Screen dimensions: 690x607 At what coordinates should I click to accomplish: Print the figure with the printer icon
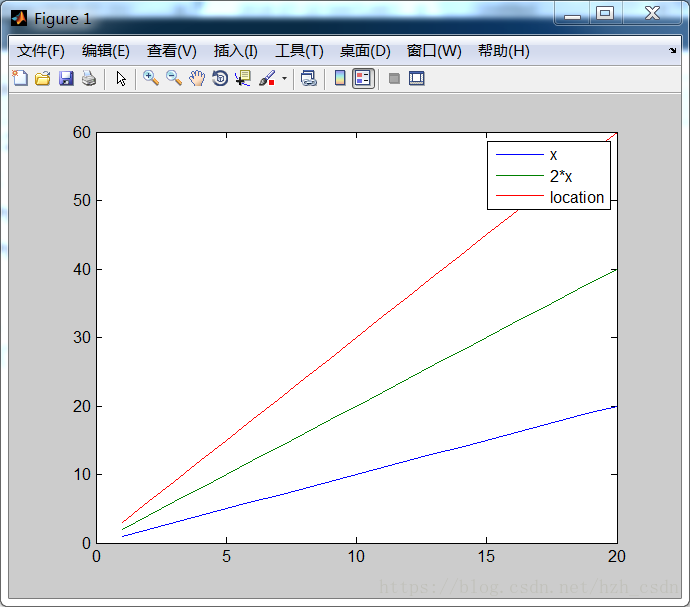coord(89,78)
